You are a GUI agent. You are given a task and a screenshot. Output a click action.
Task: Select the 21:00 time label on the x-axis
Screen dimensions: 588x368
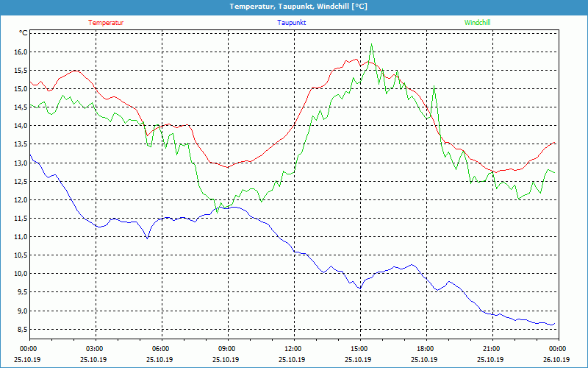coord(492,349)
